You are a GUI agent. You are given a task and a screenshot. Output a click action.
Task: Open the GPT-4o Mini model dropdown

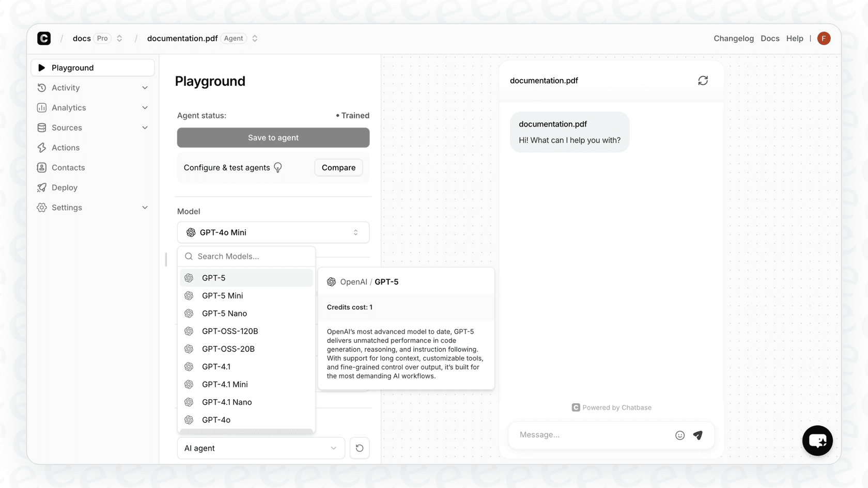coord(273,232)
